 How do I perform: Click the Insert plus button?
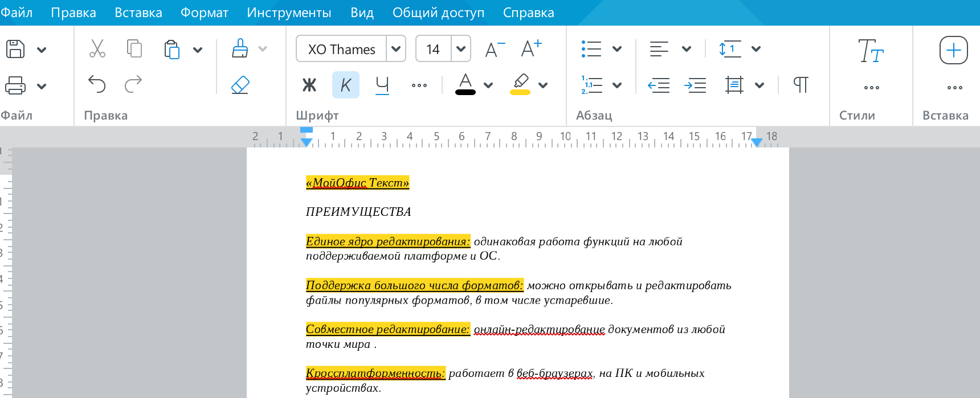[x=953, y=50]
